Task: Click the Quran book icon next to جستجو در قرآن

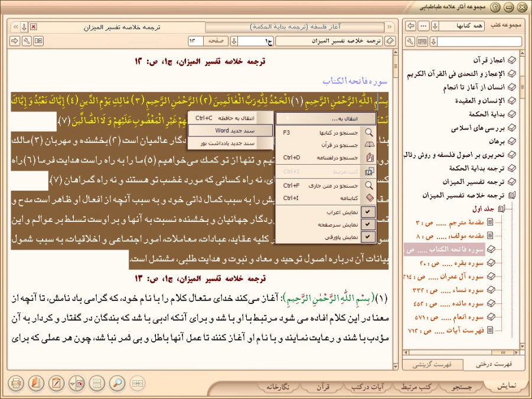Action: click(x=369, y=145)
